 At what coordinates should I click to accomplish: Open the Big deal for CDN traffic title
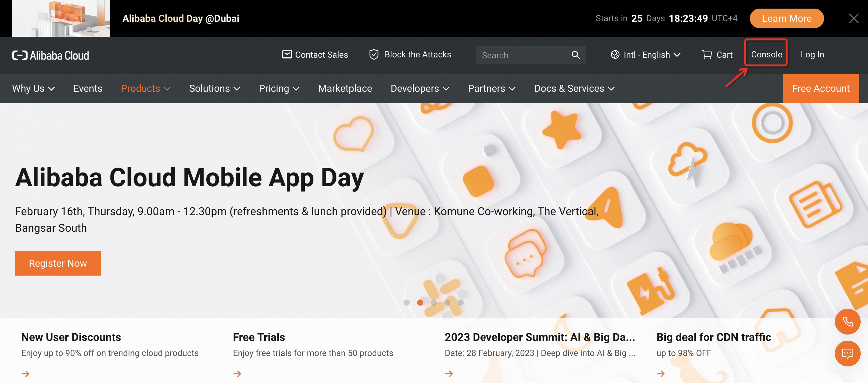(x=714, y=337)
